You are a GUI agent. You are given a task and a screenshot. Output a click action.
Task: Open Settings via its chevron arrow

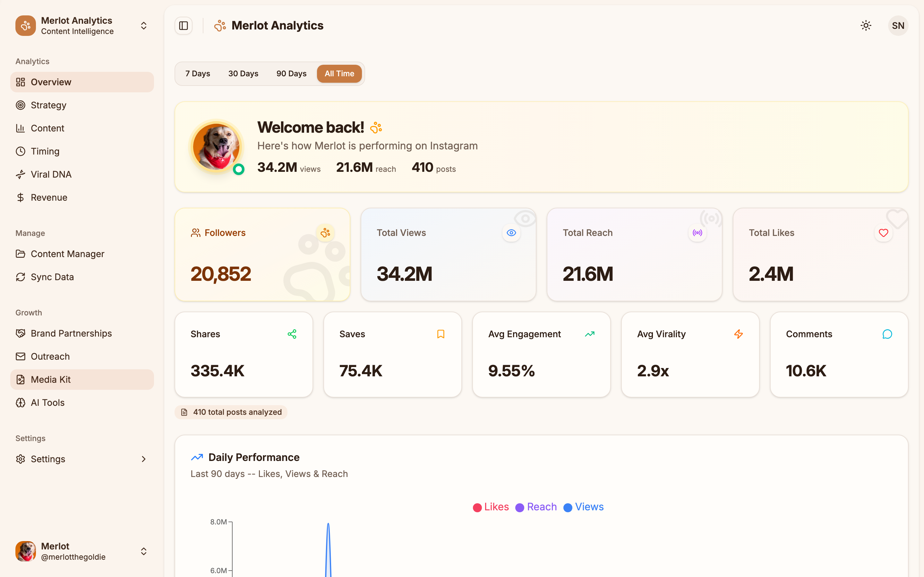pyautogui.click(x=143, y=459)
